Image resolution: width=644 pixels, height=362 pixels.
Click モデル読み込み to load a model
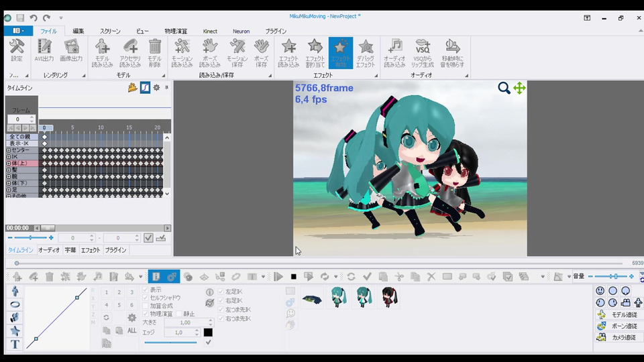[x=102, y=53]
